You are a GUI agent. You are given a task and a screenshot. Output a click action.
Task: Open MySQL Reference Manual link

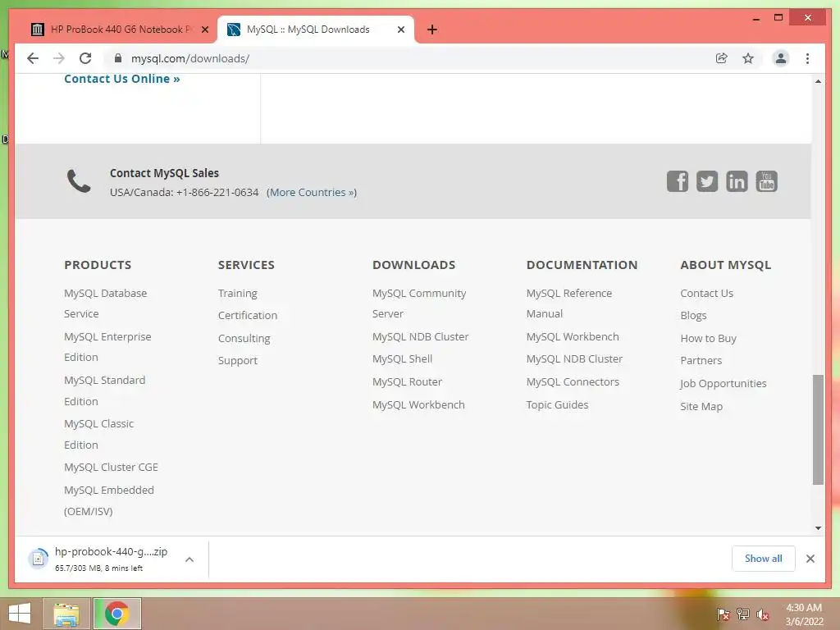click(569, 304)
